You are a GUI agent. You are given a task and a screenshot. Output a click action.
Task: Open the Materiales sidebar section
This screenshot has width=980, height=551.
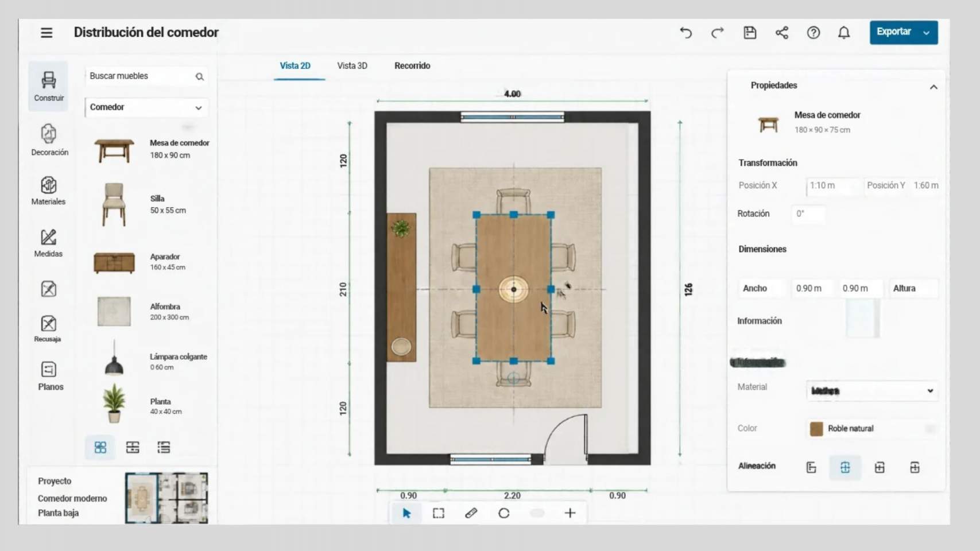tap(49, 191)
